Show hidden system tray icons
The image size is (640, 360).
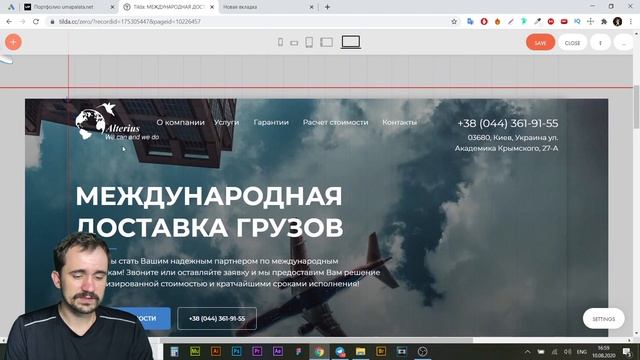click(x=527, y=351)
